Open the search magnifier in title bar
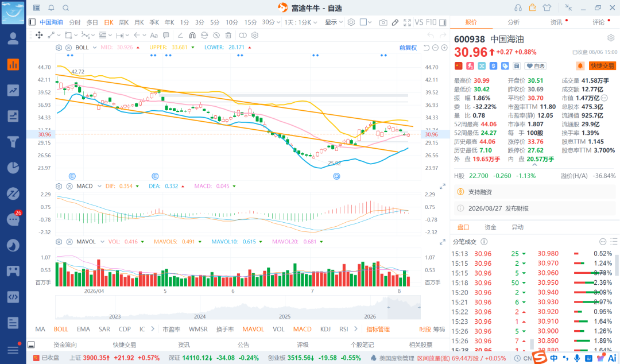This screenshot has width=620, height=364. [x=66, y=8]
